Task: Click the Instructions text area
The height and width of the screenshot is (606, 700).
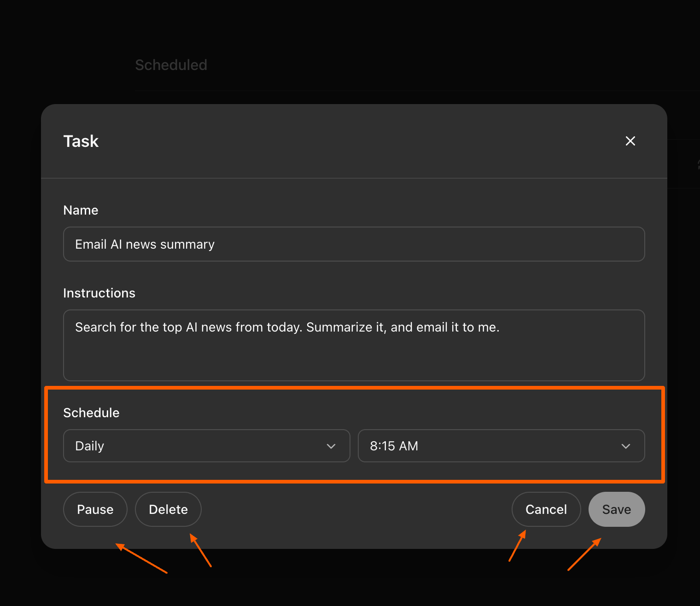Action: pos(354,345)
